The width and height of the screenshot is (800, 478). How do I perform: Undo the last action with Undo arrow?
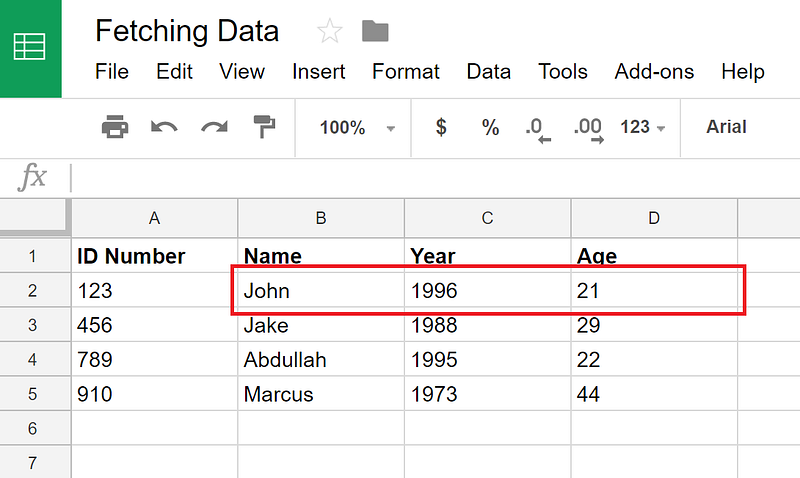(164, 128)
